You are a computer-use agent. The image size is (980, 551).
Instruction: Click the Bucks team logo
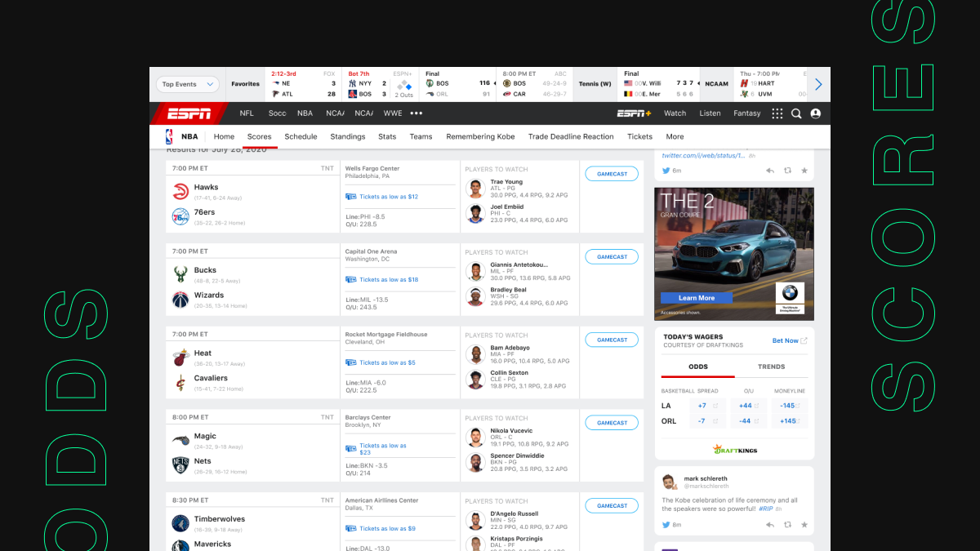pos(180,274)
